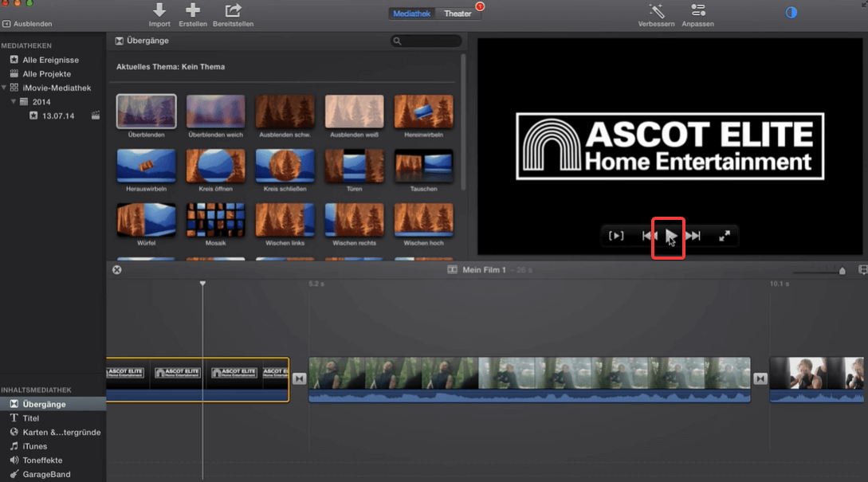Select iMovie-Mediathek library
868x482 pixels.
[57, 88]
